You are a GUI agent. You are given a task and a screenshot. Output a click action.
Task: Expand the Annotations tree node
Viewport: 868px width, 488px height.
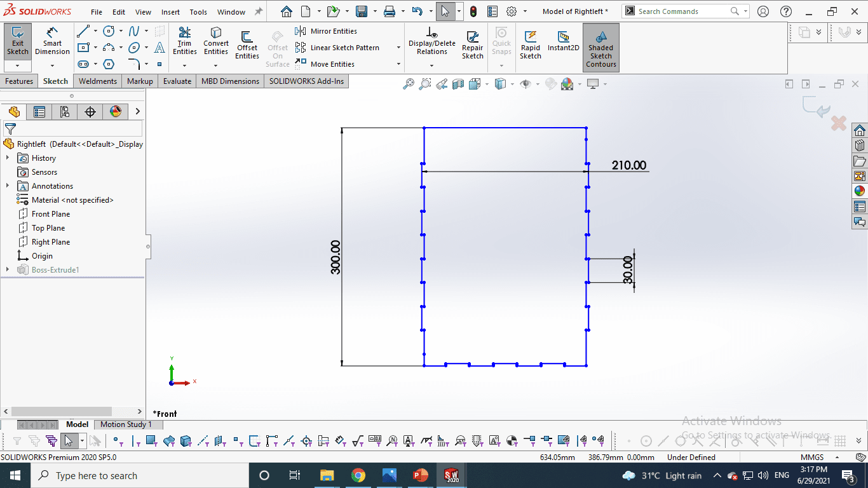(x=8, y=186)
